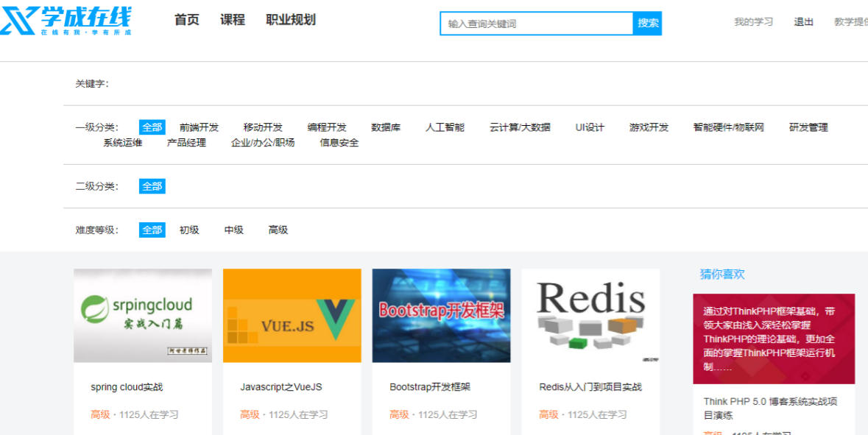
Task: Filter by 产品经理 category
Action: (186, 143)
